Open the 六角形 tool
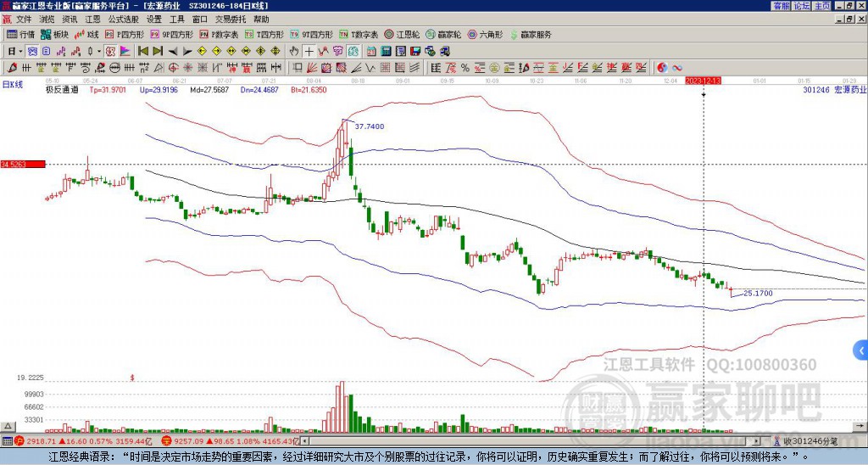The width and height of the screenshot is (868, 465). [x=485, y=34]
